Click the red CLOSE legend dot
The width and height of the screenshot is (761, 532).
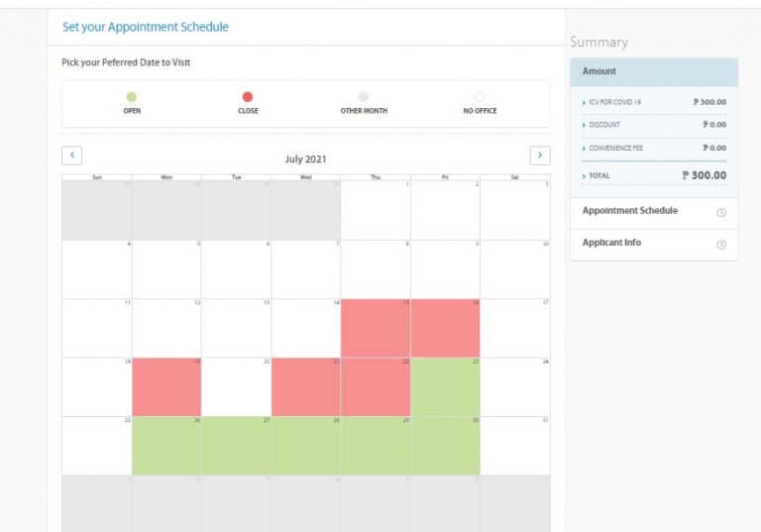(248, 97)
